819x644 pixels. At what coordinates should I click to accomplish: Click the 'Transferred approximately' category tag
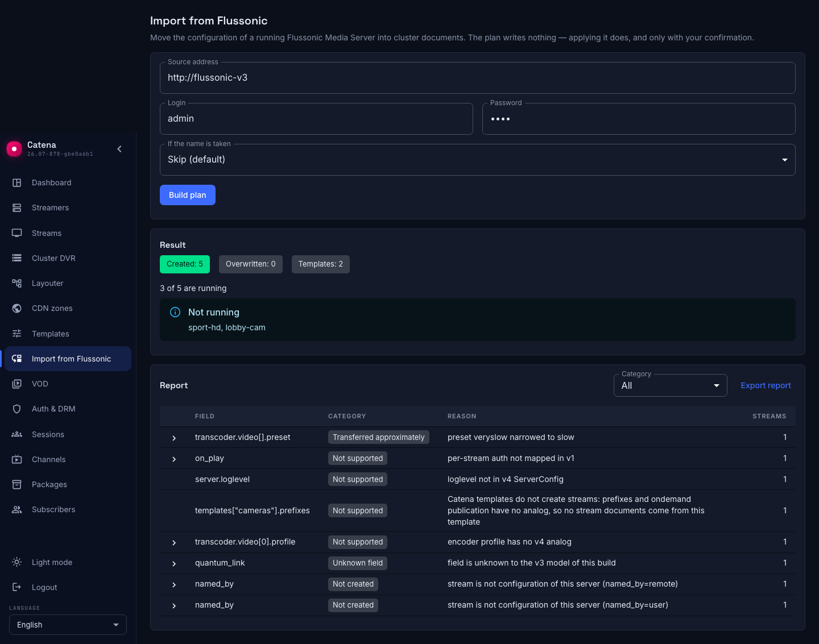[379, 437]
